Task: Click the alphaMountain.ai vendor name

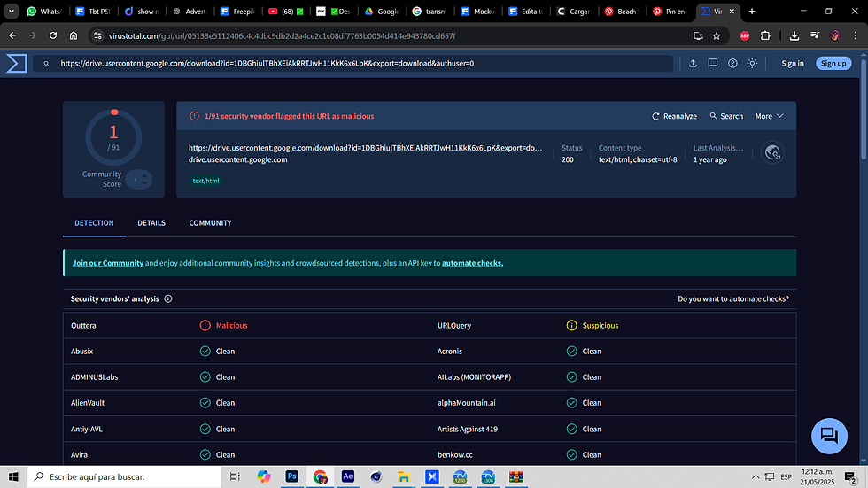Action: click(467, 403)
